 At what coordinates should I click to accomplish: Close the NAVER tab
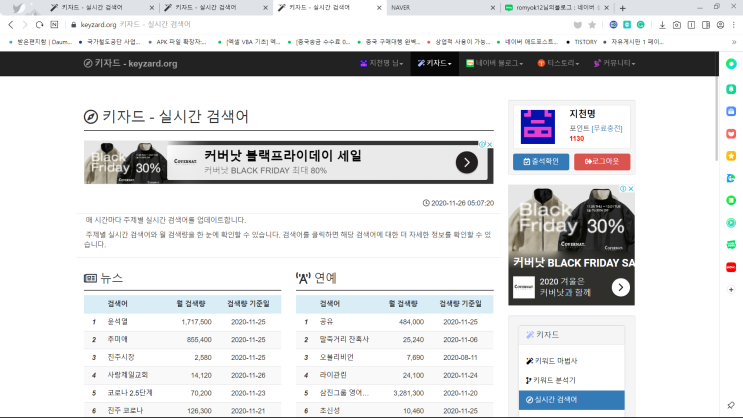click(492, 8)
